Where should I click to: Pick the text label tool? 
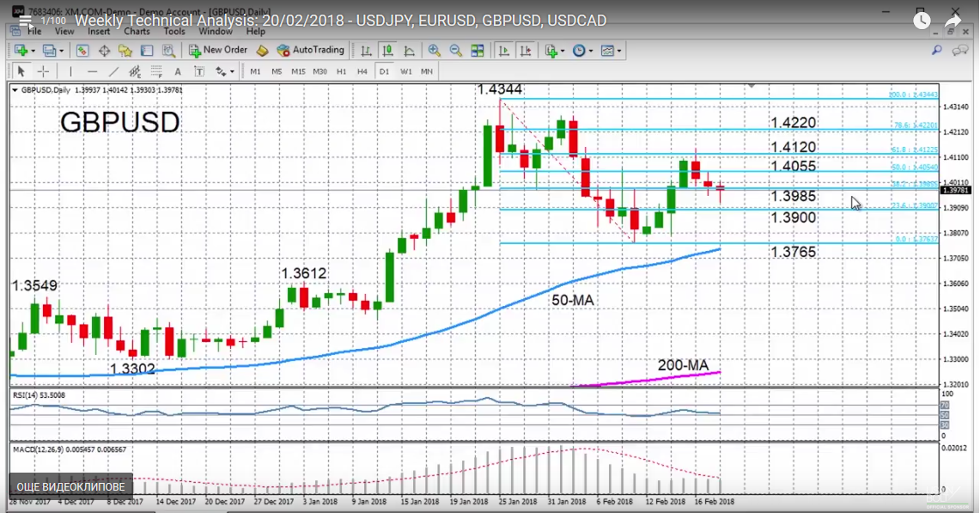pos(178,71)
